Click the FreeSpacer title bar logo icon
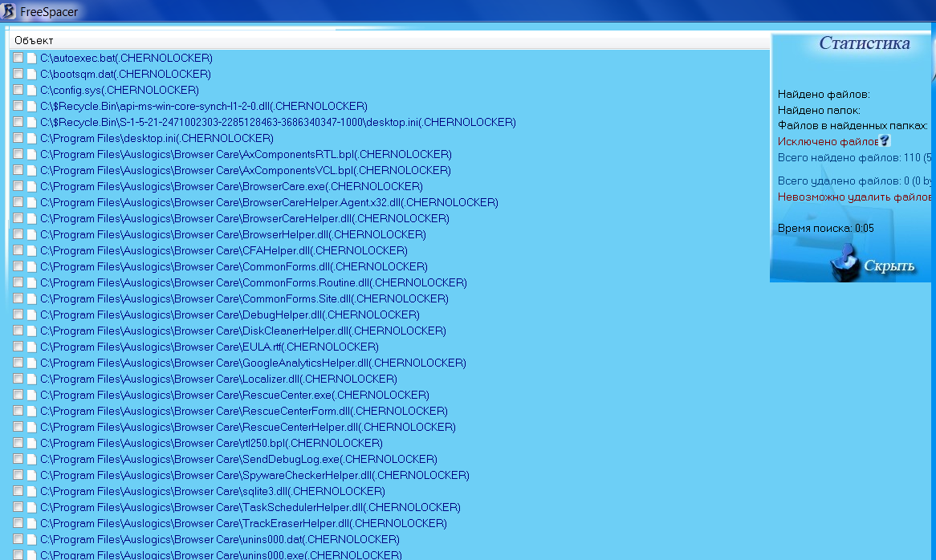This screenshot has width=936, height=560. point(8,10)
